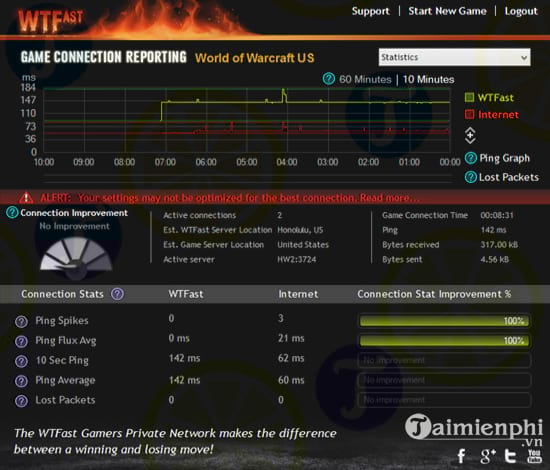The image size is (550, 470).
Task: Open the Facebook social icon
Action: point(462,456)
